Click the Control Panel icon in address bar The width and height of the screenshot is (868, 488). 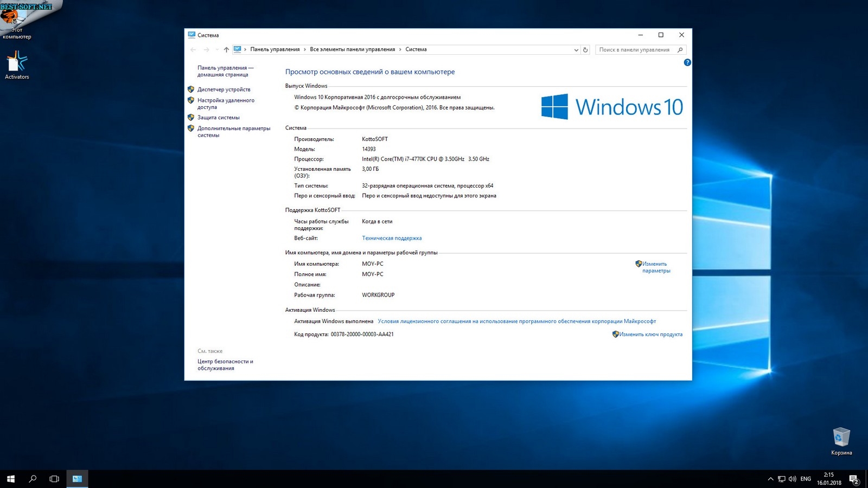pyautogui.click(x=238, y=49)
